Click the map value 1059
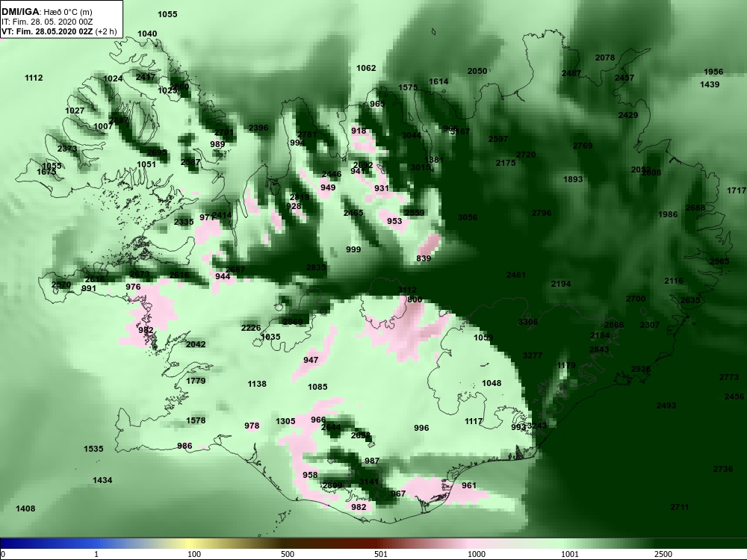The width and height of the screenshot is (747, 560). pyautogui.click(x=483, y=337)
